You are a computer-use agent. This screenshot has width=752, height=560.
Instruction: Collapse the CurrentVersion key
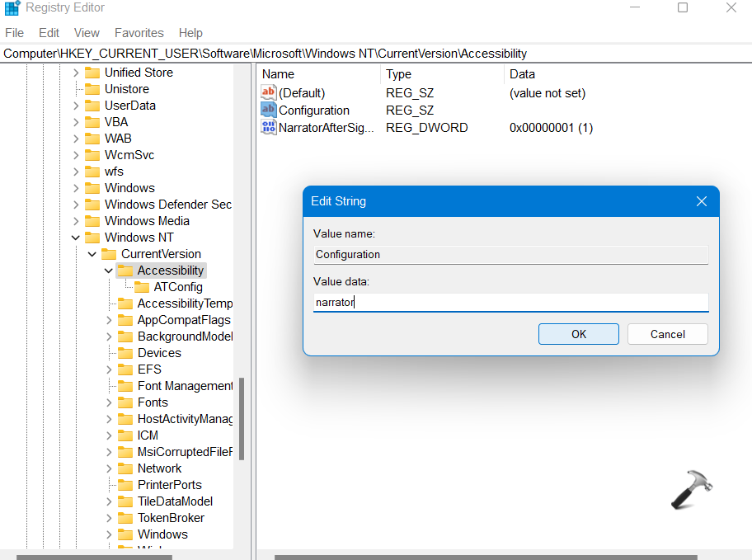pyautogui.click(x=92, y=254)
